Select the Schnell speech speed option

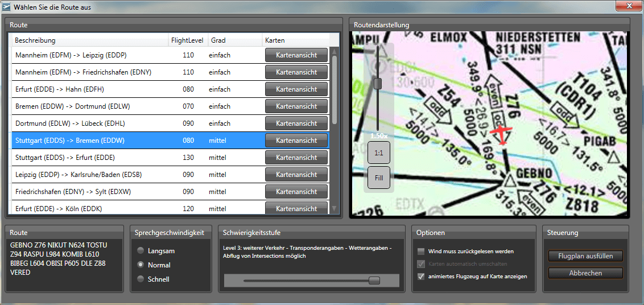(x=140, y=279)
